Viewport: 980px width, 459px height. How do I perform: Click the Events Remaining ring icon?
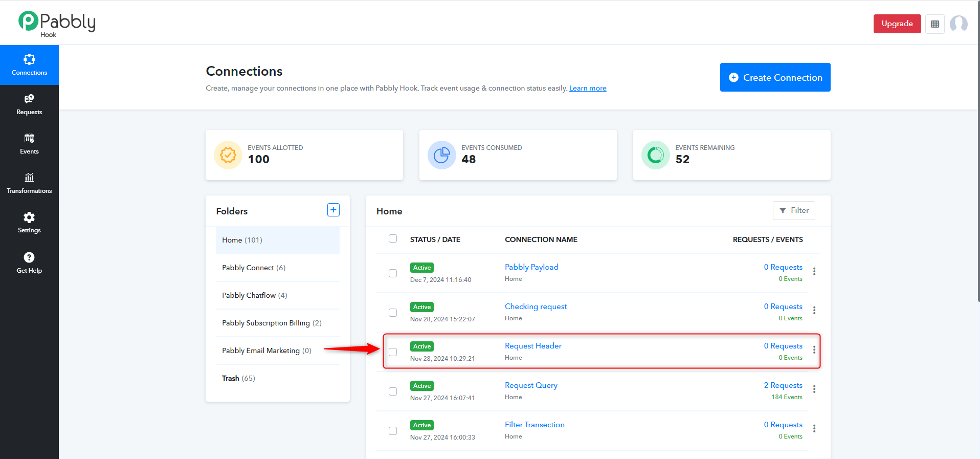point(656,155)
